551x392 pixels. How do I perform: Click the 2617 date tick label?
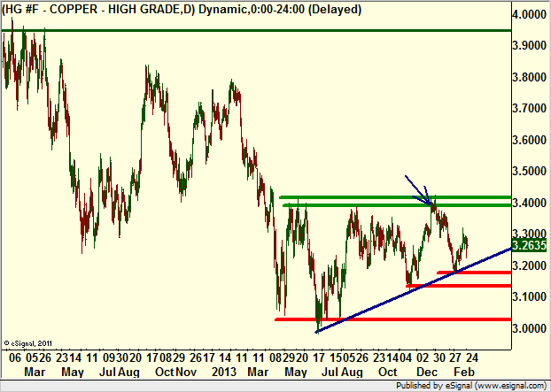(x=203, y=357)
